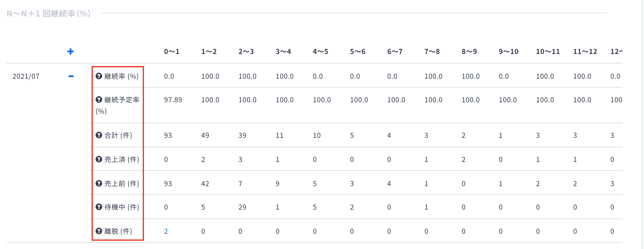Click the N〜N+1 回継続率 (%) section title
644x249 pixels.
tap(49, 14)
